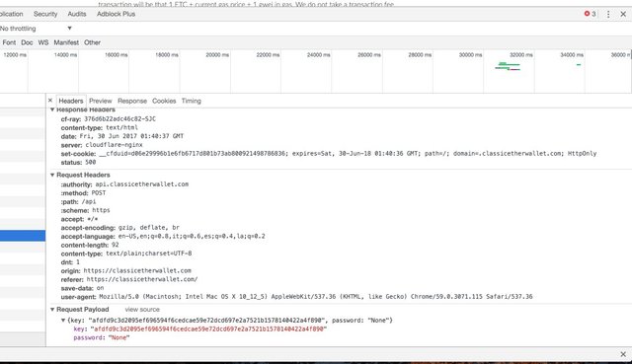This screenshot has height=364, width=632.
Task: Filter requests by Doc
Action: (x=27, y=42)
